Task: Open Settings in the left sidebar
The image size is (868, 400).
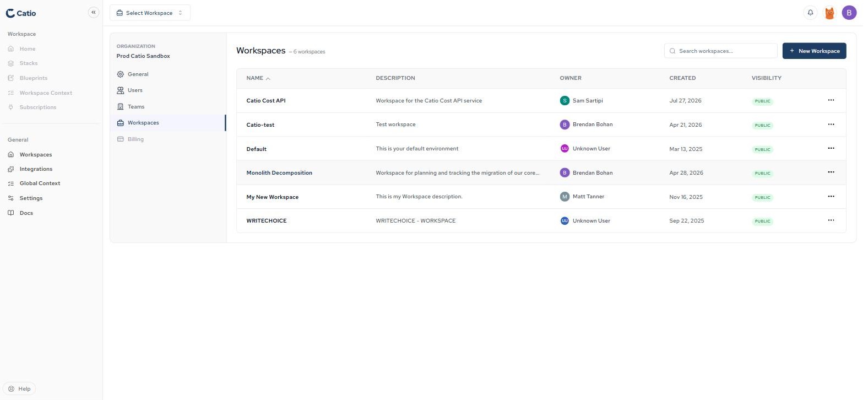Action: (31, 198)
